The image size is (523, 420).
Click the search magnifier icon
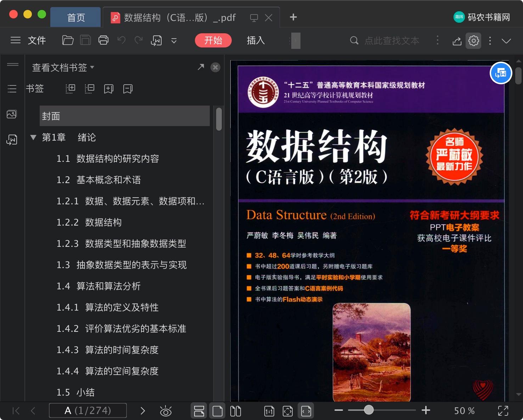[354, 41]
